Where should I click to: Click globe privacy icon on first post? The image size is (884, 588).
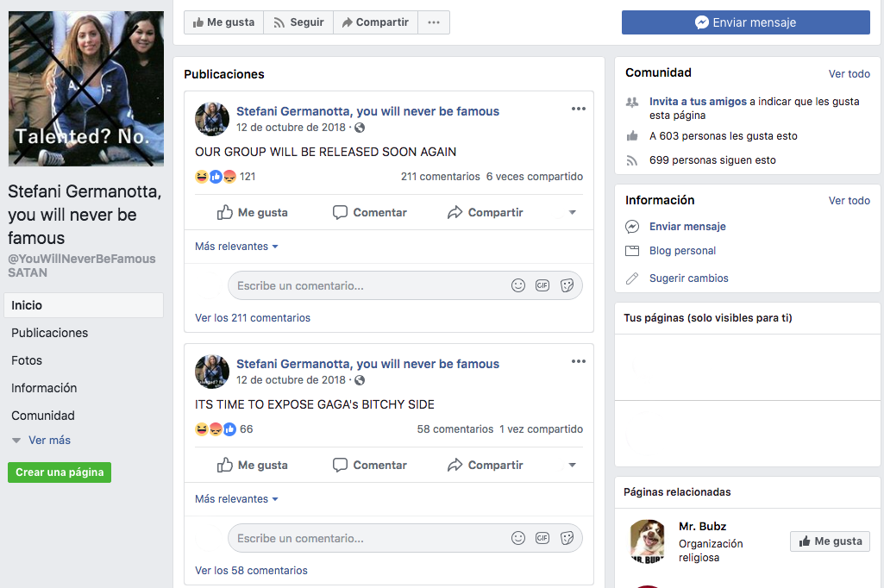360,128
